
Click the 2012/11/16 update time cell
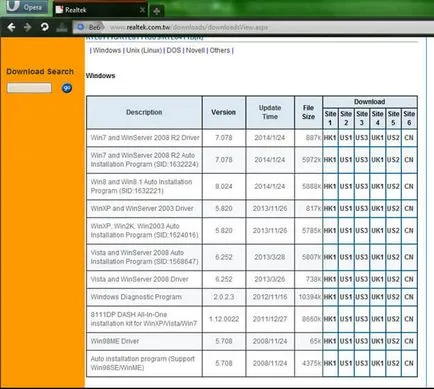[x=270, y=297]
